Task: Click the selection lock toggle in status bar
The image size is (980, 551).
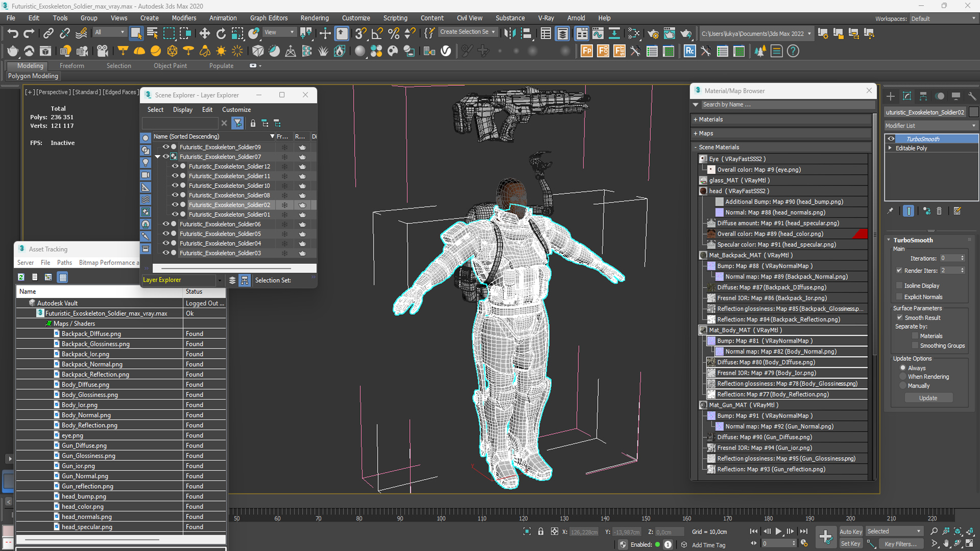Action: click(541, 532)
